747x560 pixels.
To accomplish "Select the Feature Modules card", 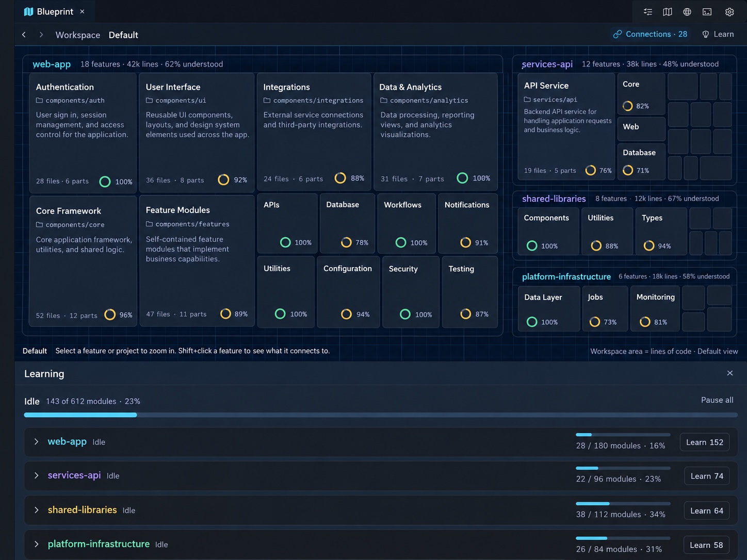I will (x=197, y=261).
